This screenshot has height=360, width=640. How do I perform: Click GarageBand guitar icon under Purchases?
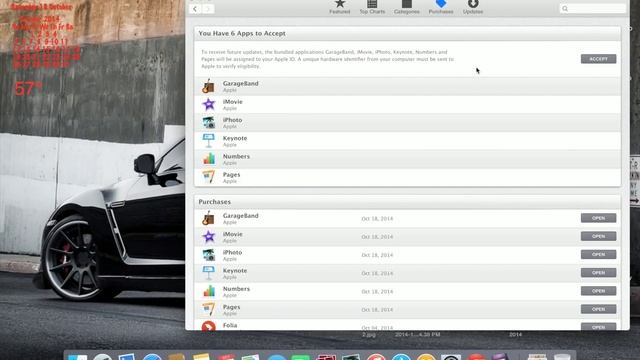point(209,218)
